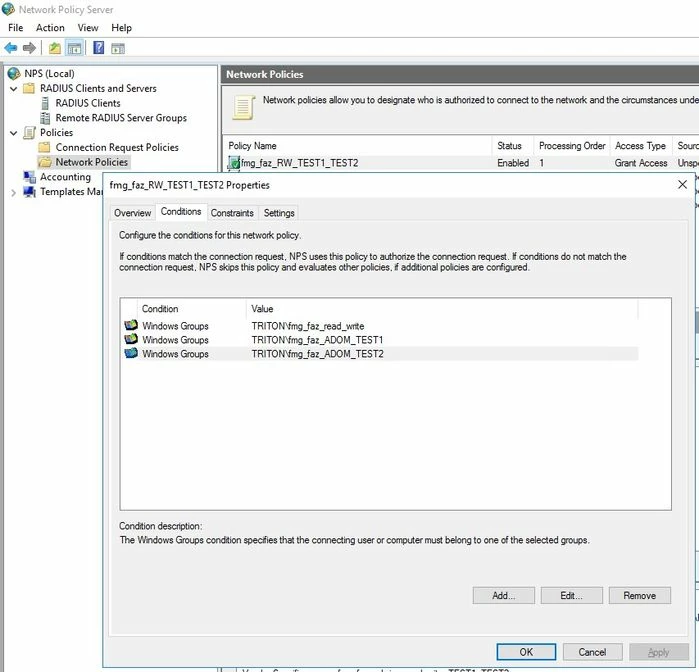Click the Cancel button
699x672 pixels.
click(x=592, y=652)
